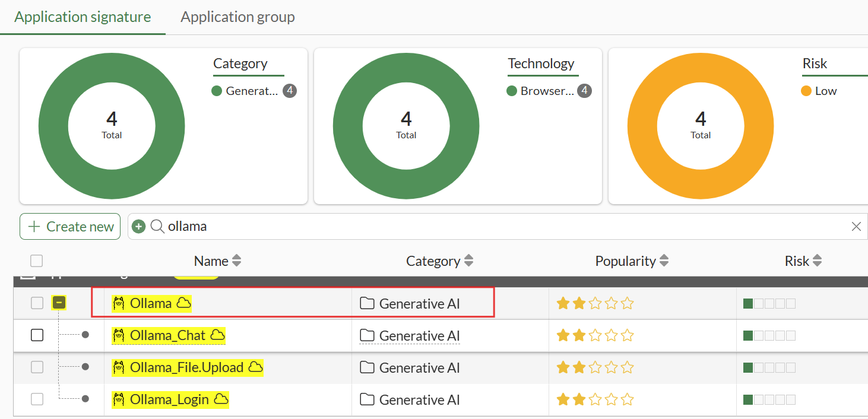Click the llama icon beside Ollama
Viewport: 868px width, 419px height.
[x=119, y=303]
